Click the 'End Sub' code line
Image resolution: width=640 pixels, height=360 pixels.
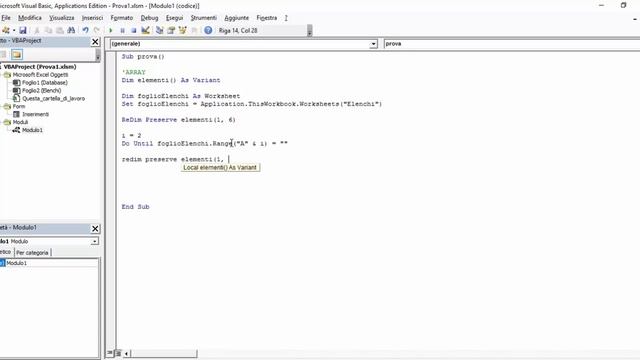pos(136,207)
